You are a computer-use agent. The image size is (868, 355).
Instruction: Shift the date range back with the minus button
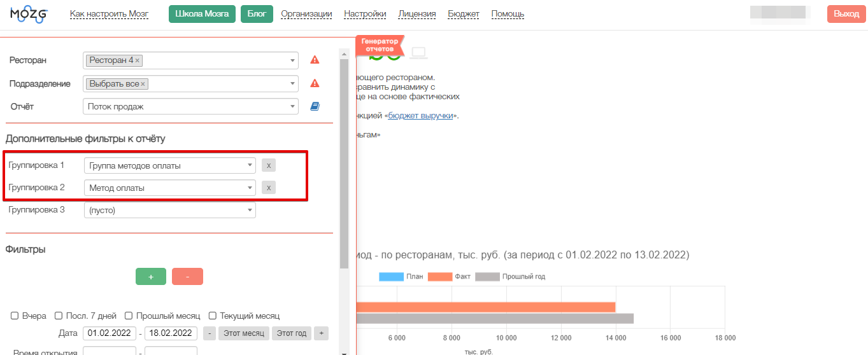tap(210, 333)
